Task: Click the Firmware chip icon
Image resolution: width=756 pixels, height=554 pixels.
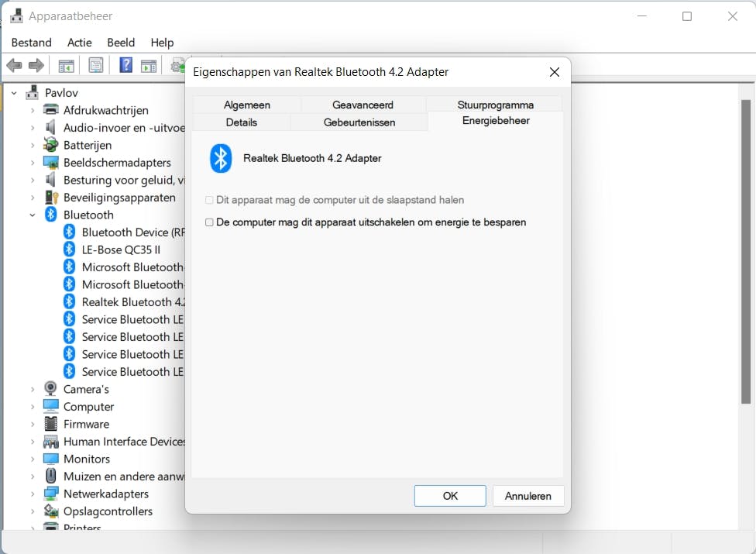Action: click(50, 424)
